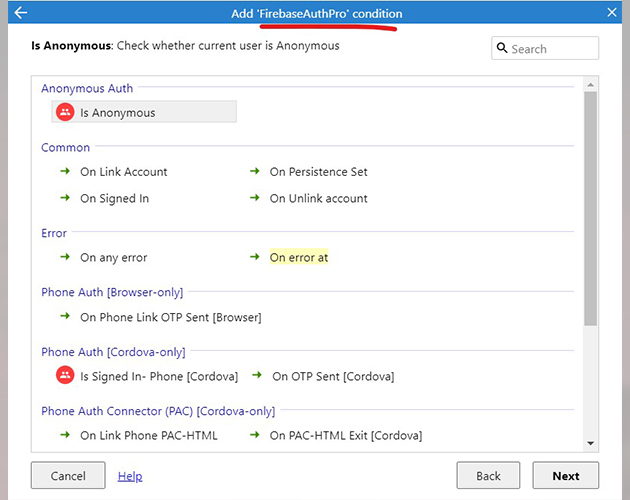Select On PAC-HTML Exit [Cordova] trigger
Image resolution: width=630 pixels, height=500 pixels.
click(x=345, y=436)
